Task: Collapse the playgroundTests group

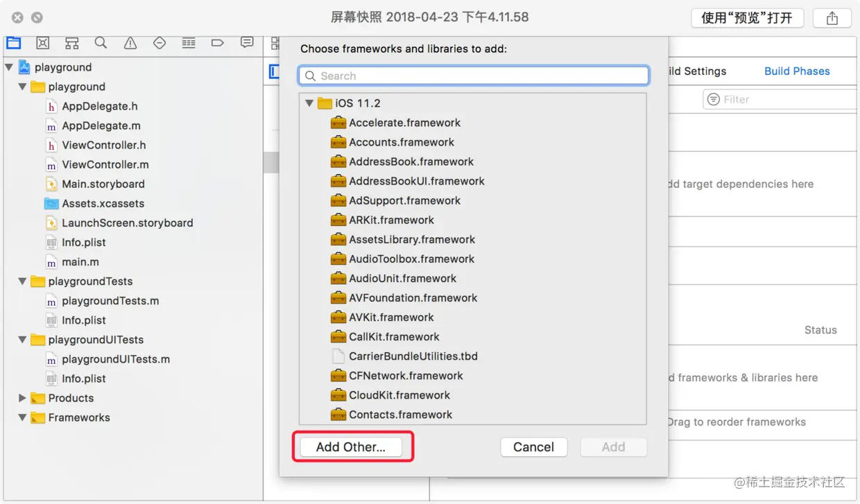Action: point(23,281)
